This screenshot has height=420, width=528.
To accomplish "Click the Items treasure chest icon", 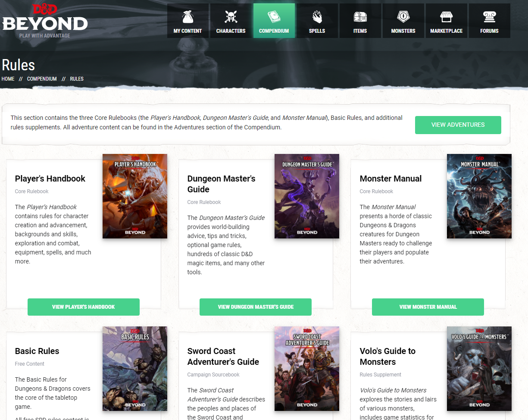I will [360, 17].
